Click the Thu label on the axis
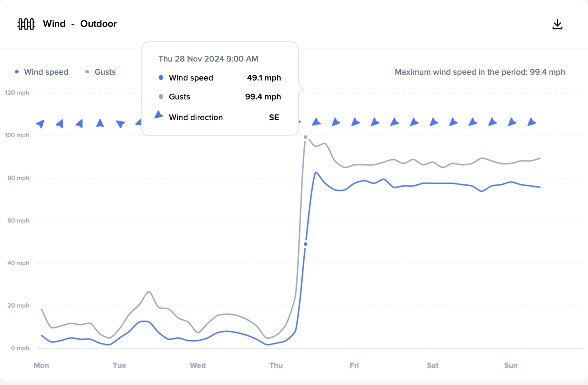The image size is (588, 385). point(276,365)
